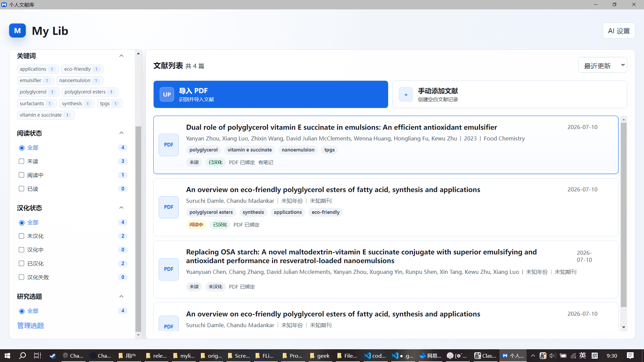Screen dimensions: 644x362
Task: Open NetEase (网易) taskbar app
Action: 431,356
